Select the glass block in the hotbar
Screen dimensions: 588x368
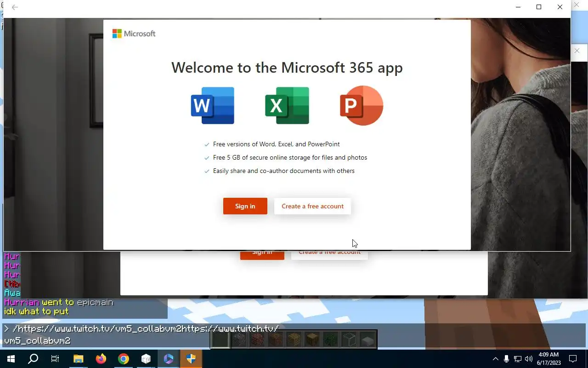coord(349,339)
